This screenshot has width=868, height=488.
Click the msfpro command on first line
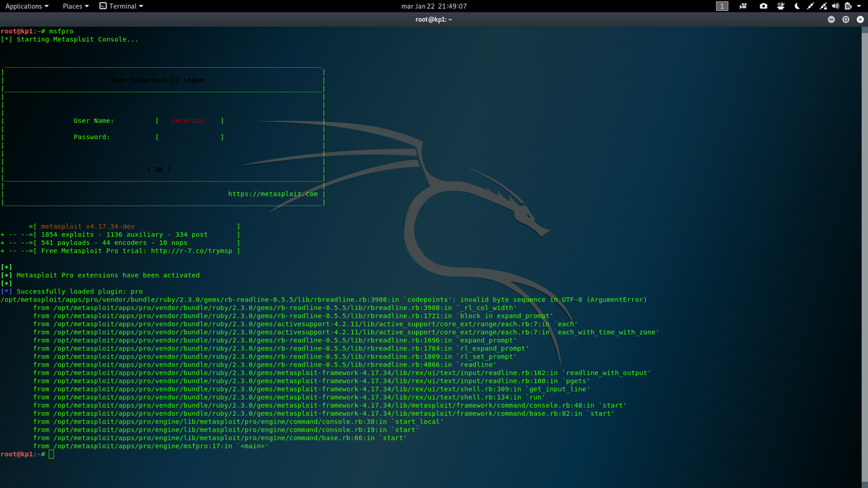[x=61, y=31]
